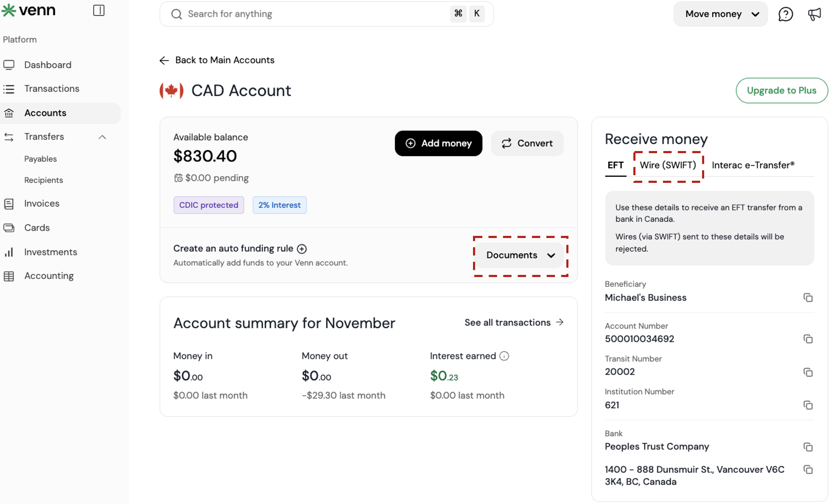The width and height of the screenshot is (834, 504).
Task: Copy the Institution Number value
Action: (x=808, y=405)
